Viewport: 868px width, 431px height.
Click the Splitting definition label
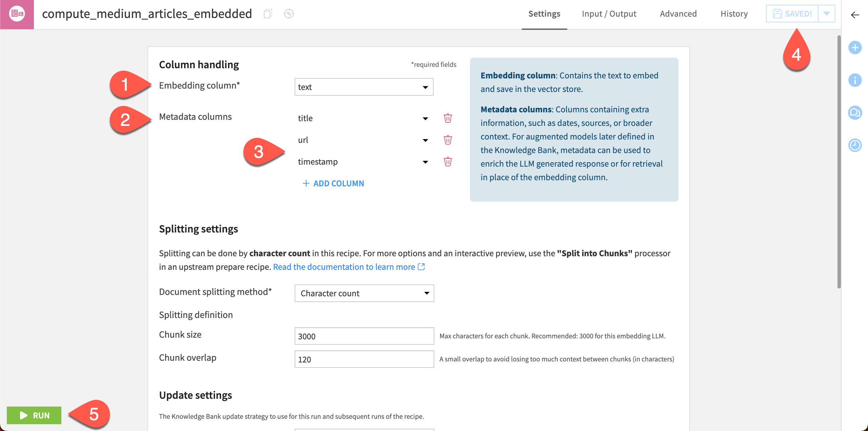[x=196, y=315]
